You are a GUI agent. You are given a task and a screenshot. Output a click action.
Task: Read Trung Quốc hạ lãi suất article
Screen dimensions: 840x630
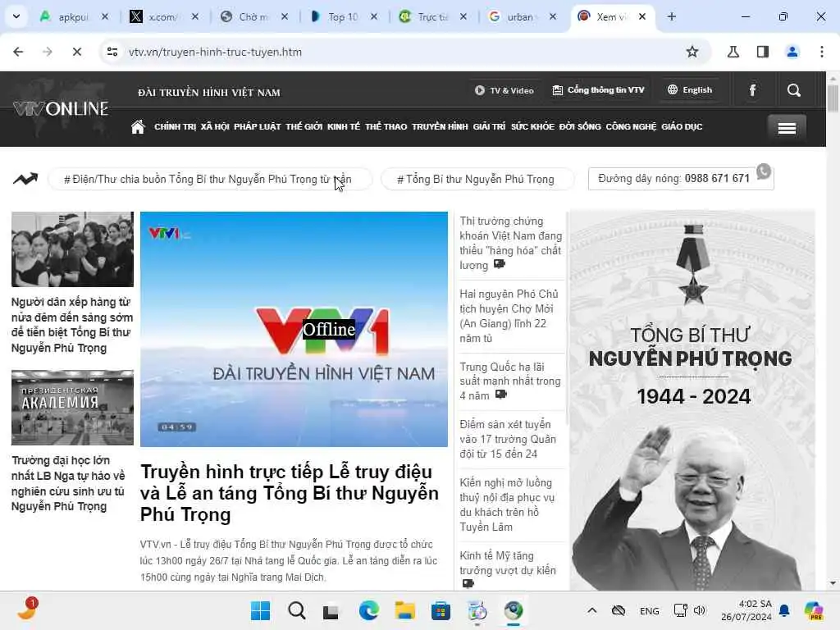point(510,381)
